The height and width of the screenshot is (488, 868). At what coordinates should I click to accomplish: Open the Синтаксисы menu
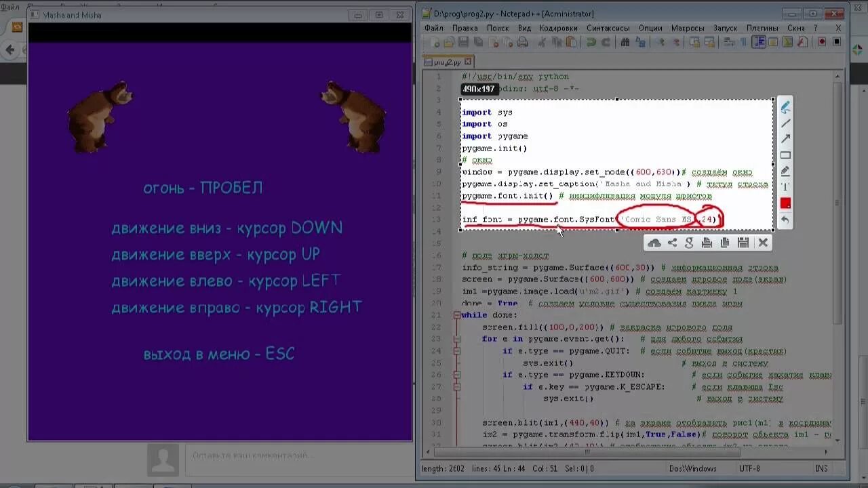[608, 28]
